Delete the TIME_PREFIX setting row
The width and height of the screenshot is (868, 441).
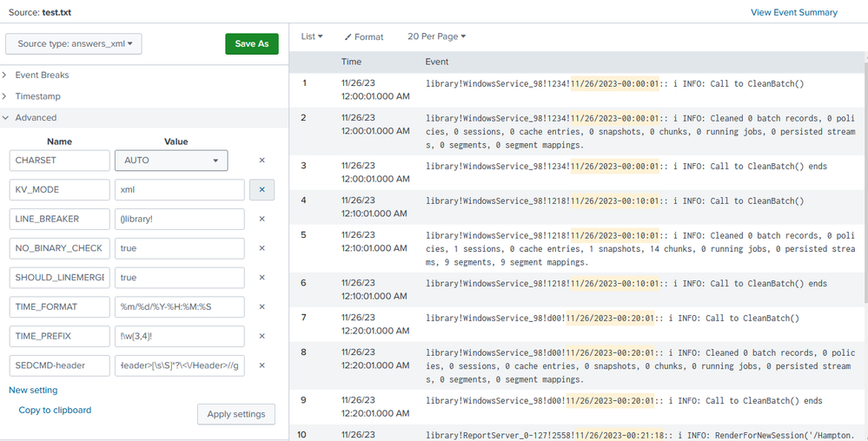[262, 337]
